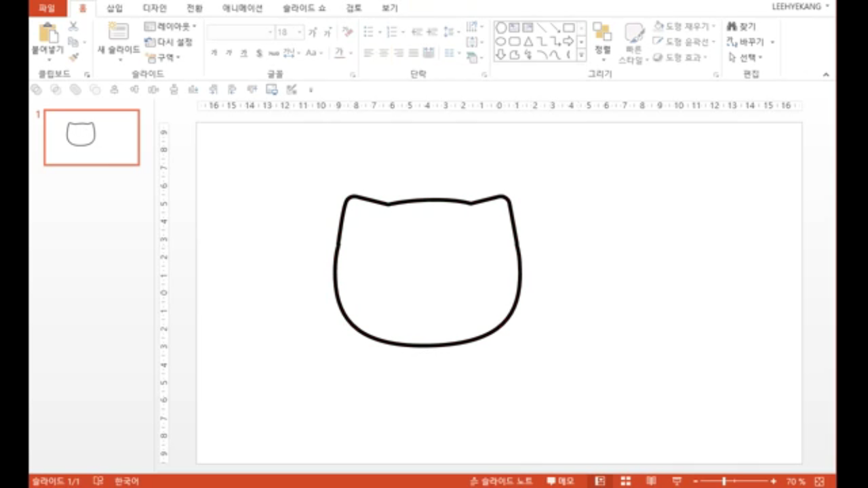The width and height of the screenshot is (868, 488).
Task: Click the Clear Formatting eraser icon
Action: (348, 32)
